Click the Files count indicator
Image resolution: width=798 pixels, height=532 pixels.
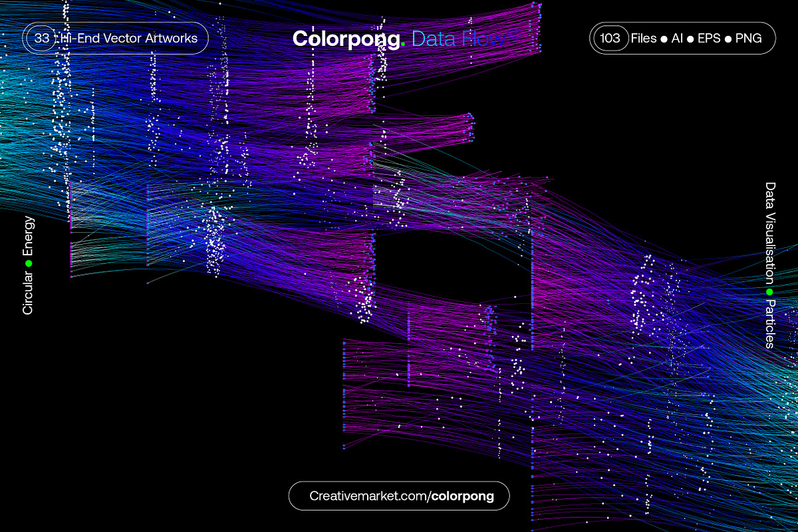click(643, 39)
